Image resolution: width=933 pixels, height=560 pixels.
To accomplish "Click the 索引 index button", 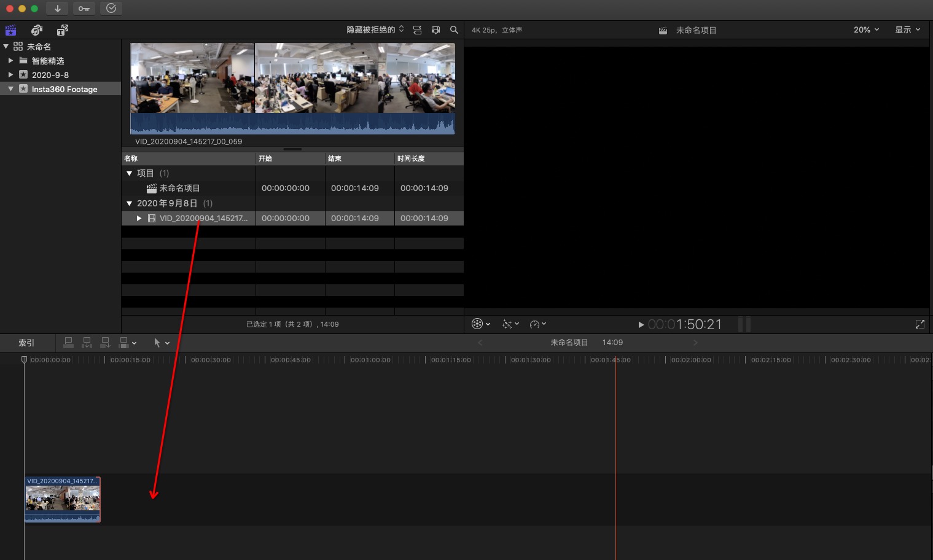I will (x=26, y=343).
